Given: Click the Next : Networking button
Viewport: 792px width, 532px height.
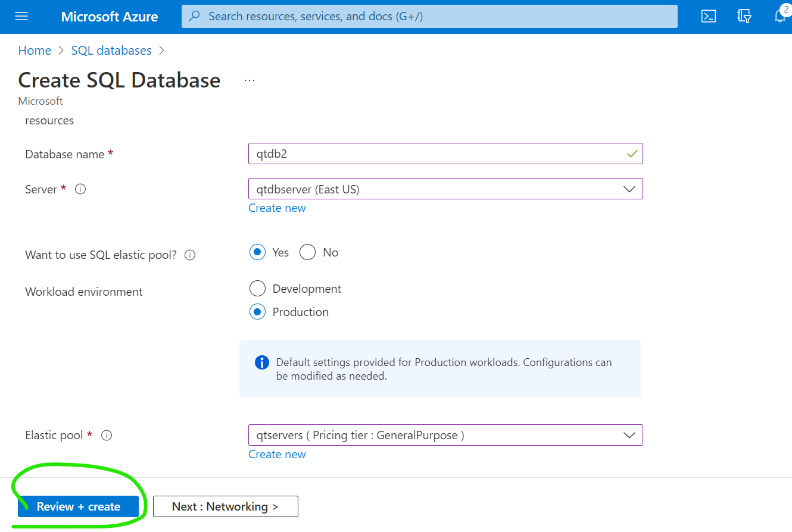Looking at the screenshot, I should click(226, 506).
